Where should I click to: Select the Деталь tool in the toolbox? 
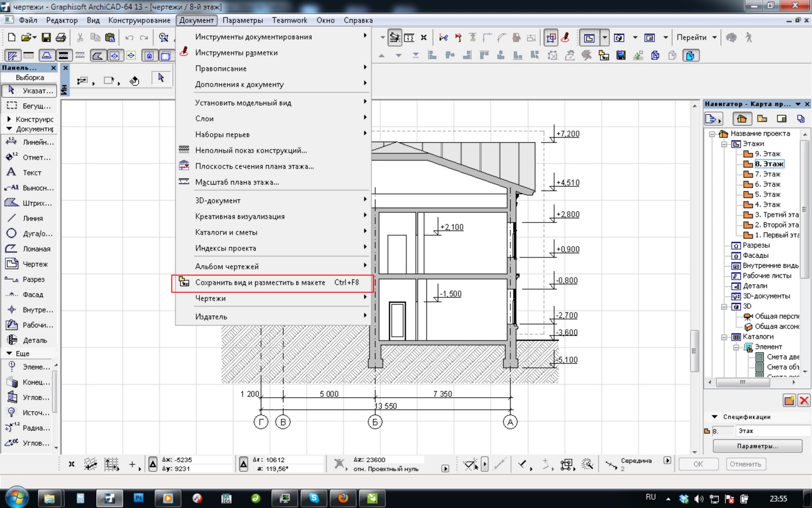point(30,340)
